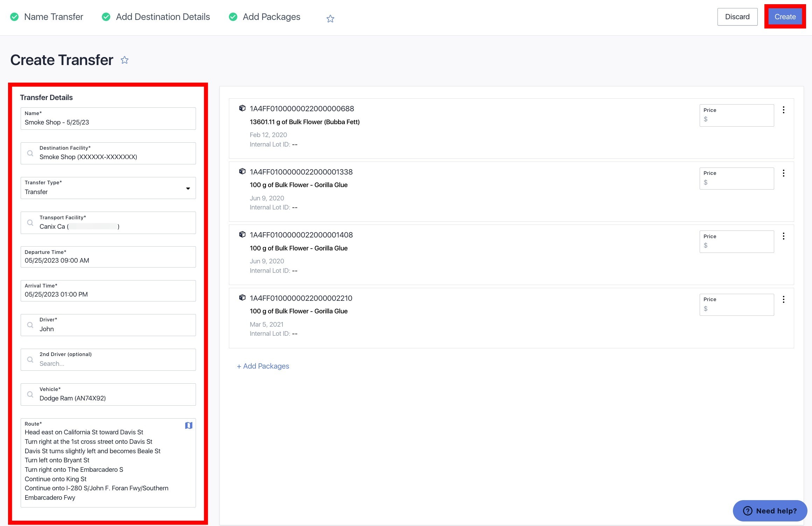Open the Need help chat icon
This screenshot has height=526, width=812.
tap(748, 511)
